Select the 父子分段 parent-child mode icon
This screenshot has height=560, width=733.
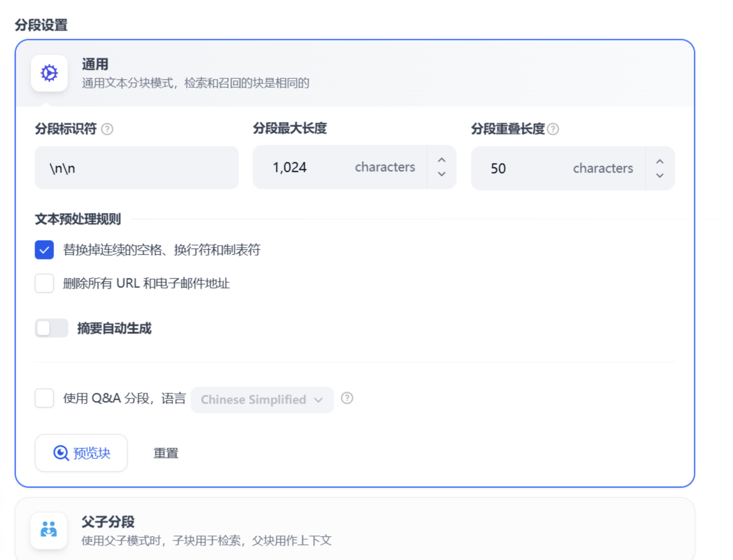tap(49, 530)
